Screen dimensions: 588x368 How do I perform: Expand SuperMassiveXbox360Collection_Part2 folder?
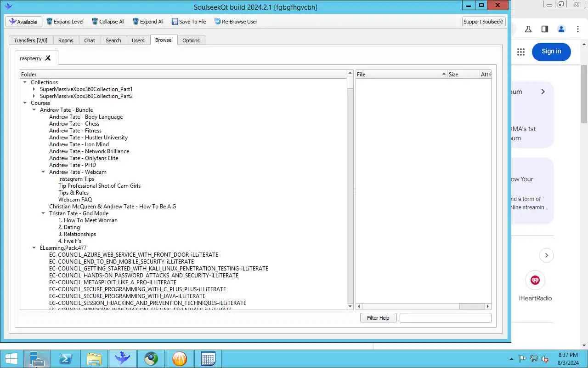point(34,96)
